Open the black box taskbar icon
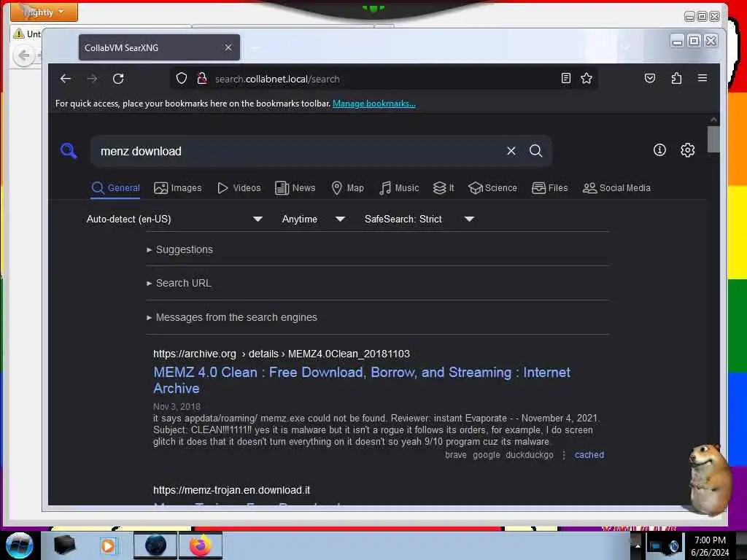 coord(64,545)
